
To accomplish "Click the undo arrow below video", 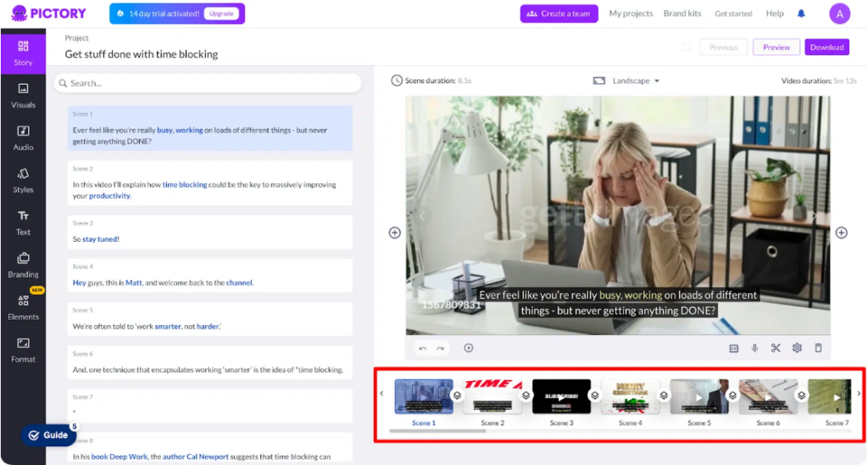I will [423, 348].
